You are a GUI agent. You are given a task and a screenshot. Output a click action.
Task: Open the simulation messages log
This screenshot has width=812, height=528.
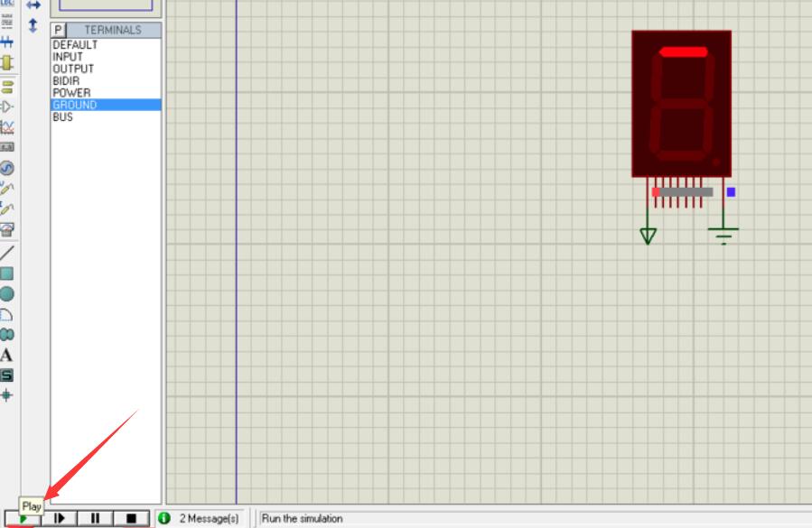(200, 518)
